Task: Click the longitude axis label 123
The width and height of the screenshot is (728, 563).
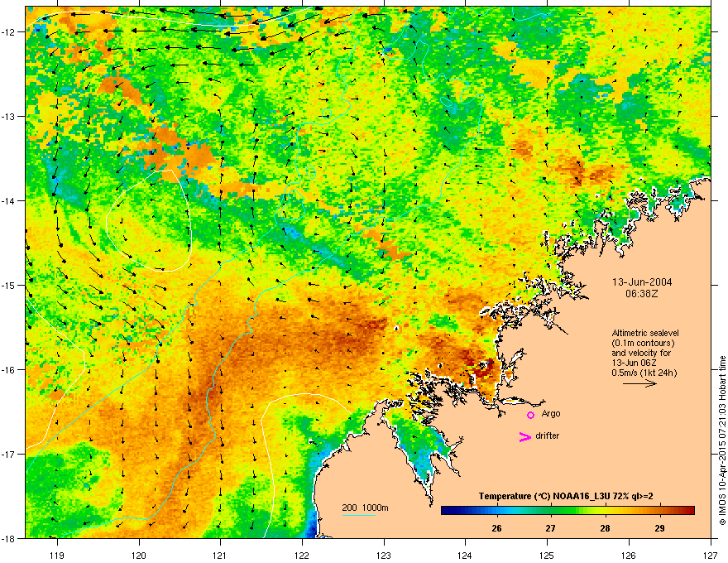Action: (x=384, y=555)
